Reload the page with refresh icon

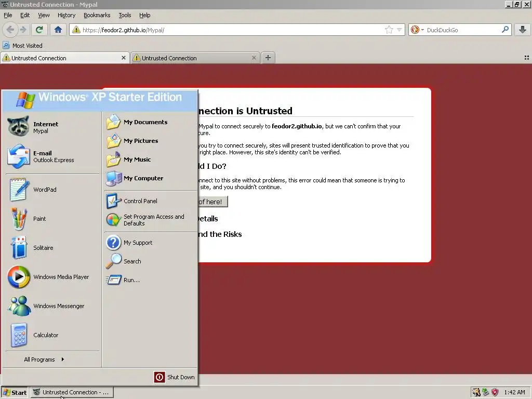[39, 30]
